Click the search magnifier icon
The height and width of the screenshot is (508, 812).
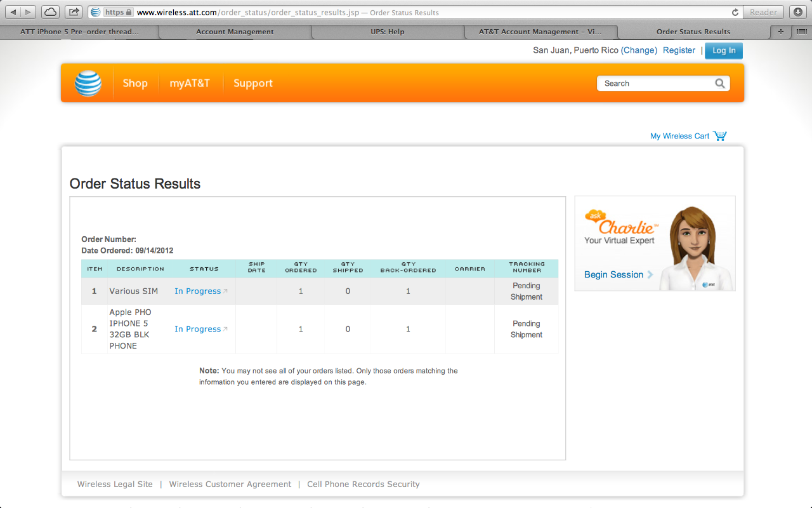(720, 83)
